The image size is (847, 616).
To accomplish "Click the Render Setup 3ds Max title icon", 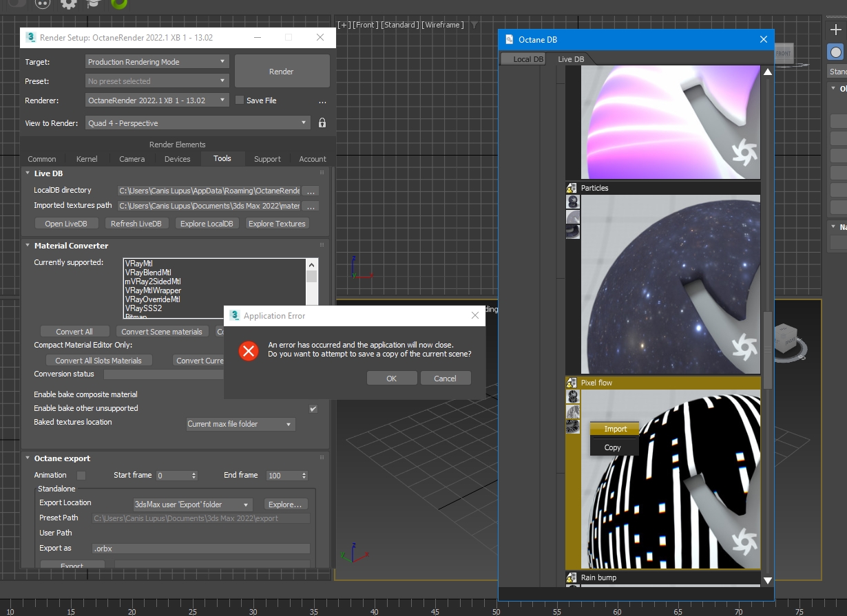I will [30, 37].
